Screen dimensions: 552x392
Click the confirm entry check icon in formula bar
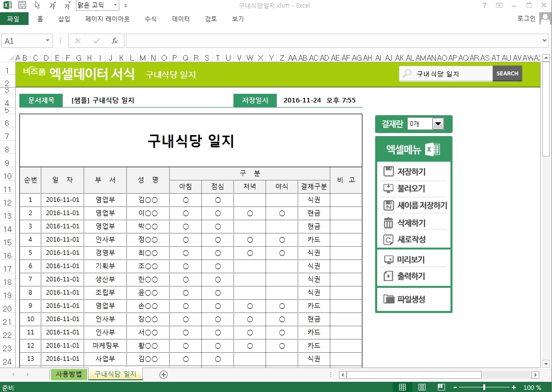pos(96,41)
